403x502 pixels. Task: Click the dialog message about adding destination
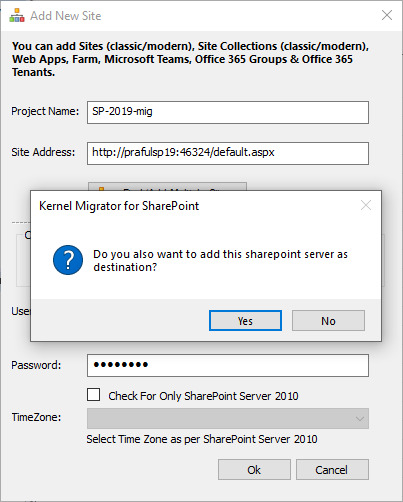coord(220,260)
